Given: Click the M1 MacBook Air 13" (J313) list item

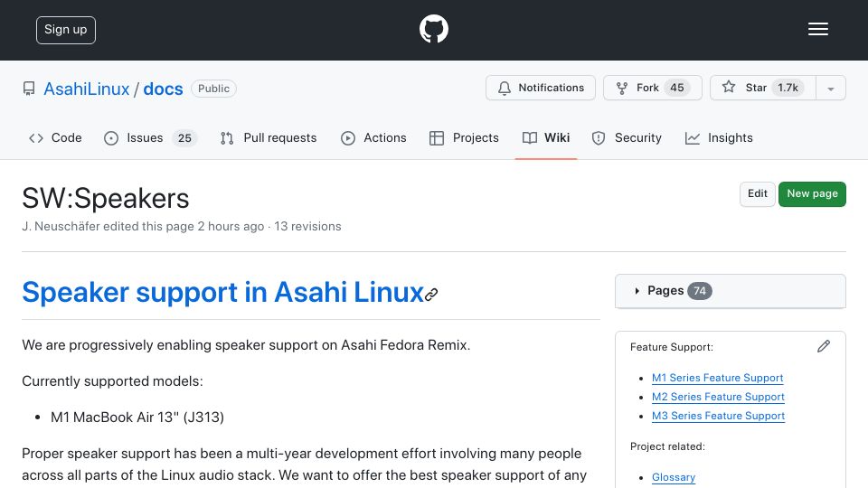Looking at the screenshot, I should [x=137, y=418].
